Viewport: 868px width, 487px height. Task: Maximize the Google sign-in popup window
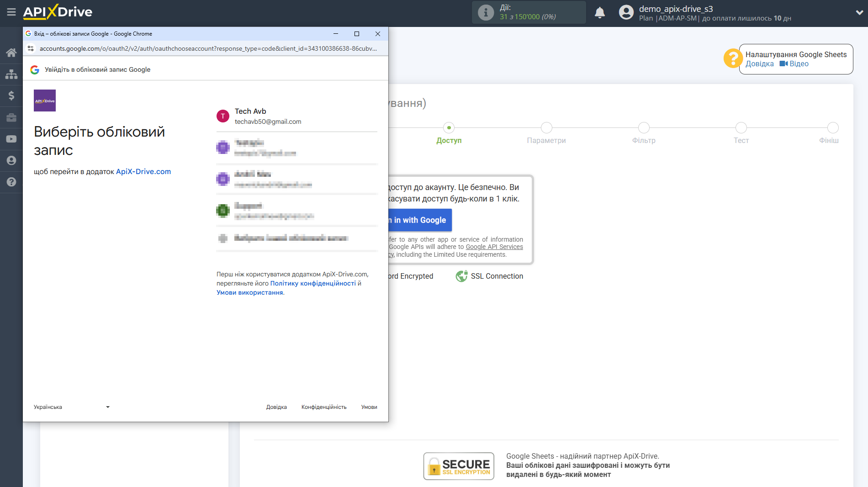click(357, 34)
